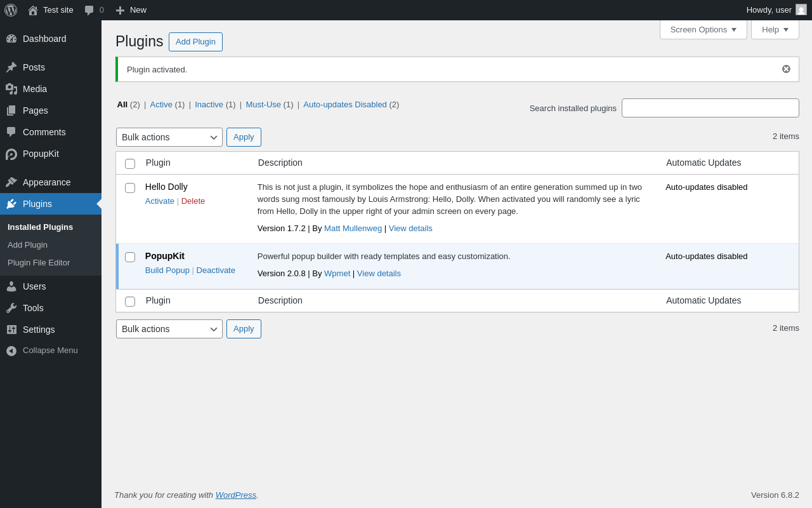Click the comments bubble in admin bar
Viewport: 812px width, 508px height.
click(89, 10)
